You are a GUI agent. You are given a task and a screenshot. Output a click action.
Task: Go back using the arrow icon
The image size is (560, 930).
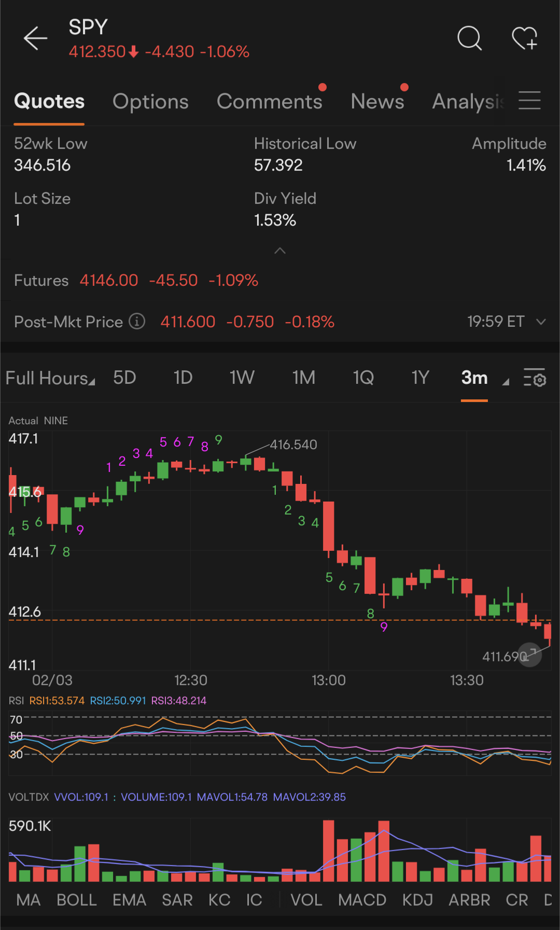coord(35,38)
